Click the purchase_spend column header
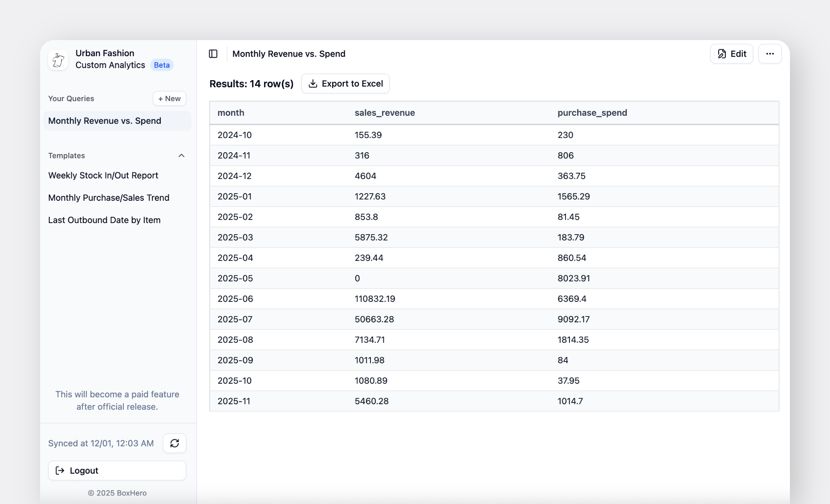This screenshot has width=830, height=504. [x=592, y=113]
